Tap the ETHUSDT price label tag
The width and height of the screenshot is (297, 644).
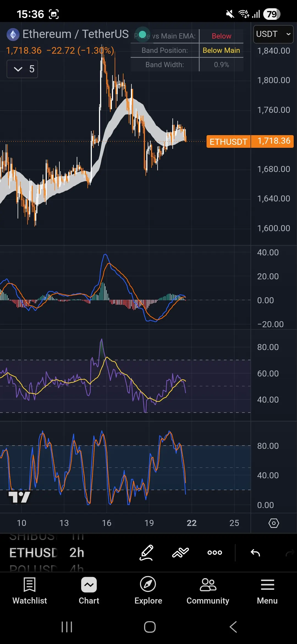[229, 141]
